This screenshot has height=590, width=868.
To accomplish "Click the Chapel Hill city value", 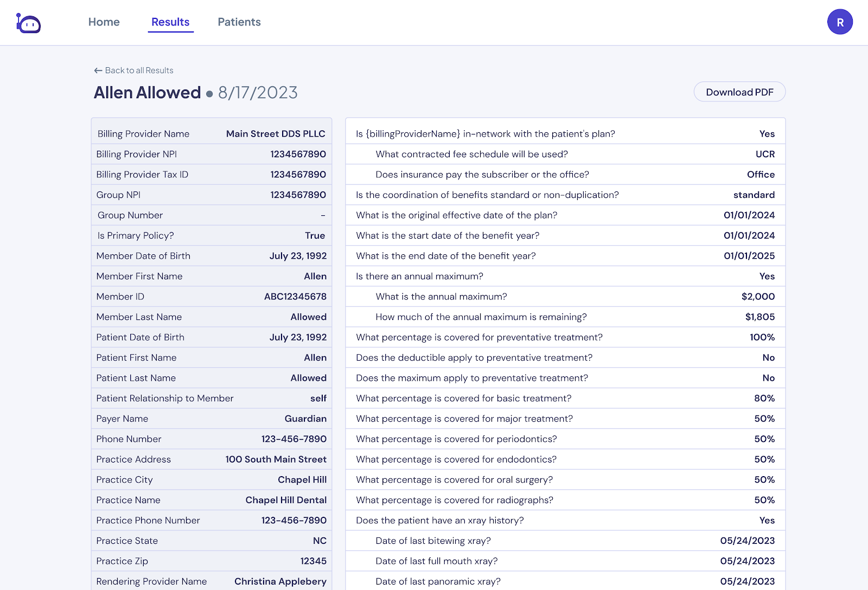I will pyautogui.click(x=302, y=479).
